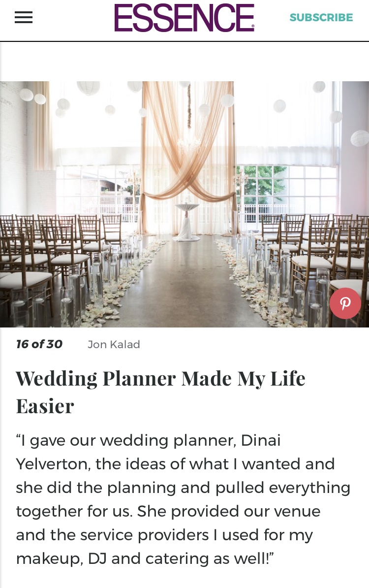Click the ESSENCE logo to go home
Viewport: 369px width, 588px height.
[184, 18]
